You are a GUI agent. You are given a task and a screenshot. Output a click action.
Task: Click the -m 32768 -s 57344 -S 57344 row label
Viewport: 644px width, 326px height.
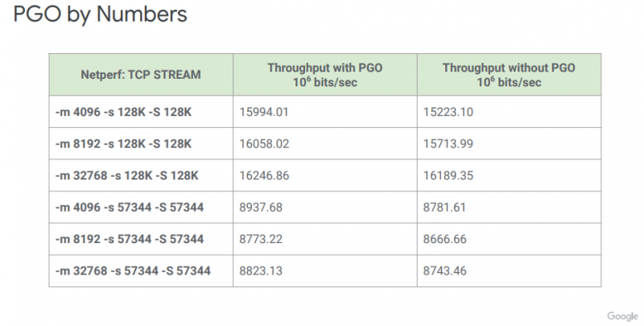click(133, 270)
